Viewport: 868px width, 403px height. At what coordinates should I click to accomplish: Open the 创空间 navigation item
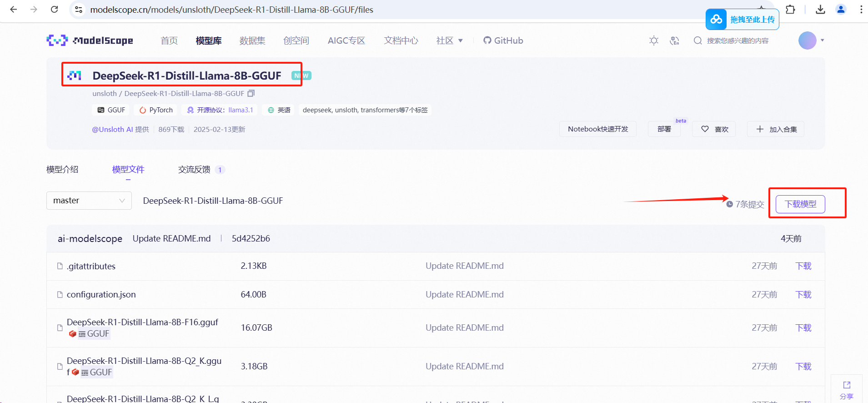(x=296, y=40)
